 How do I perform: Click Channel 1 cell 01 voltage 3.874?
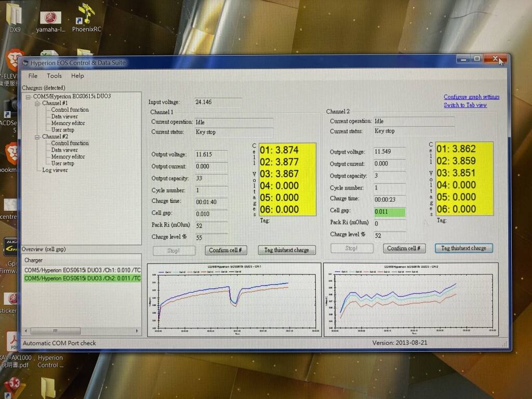(279, 150)
